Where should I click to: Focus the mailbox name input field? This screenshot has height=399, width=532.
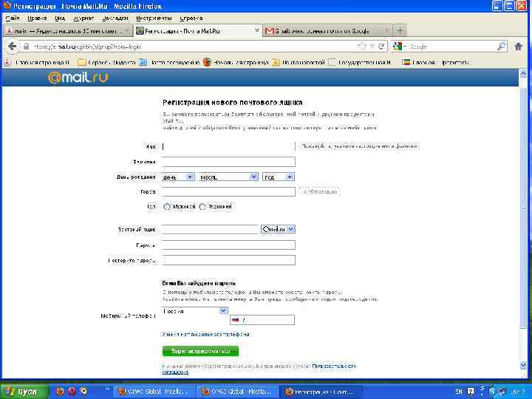(x=211, y=229)
